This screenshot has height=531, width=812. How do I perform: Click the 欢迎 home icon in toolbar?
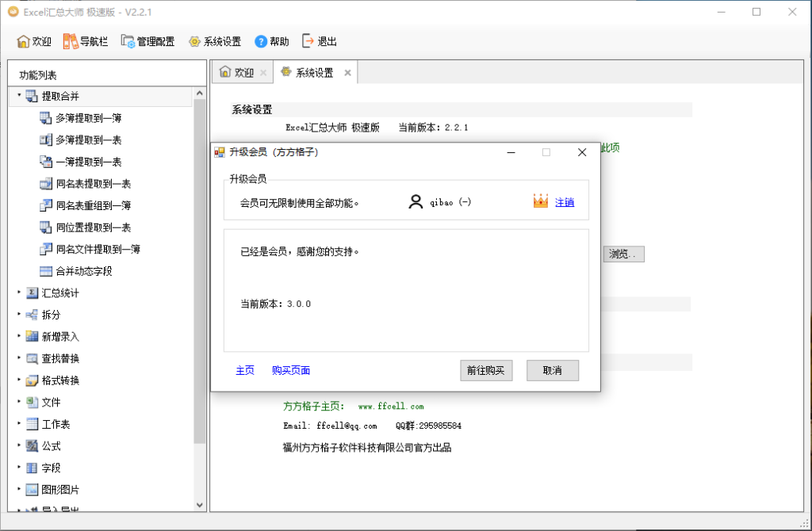click(23, 41)
